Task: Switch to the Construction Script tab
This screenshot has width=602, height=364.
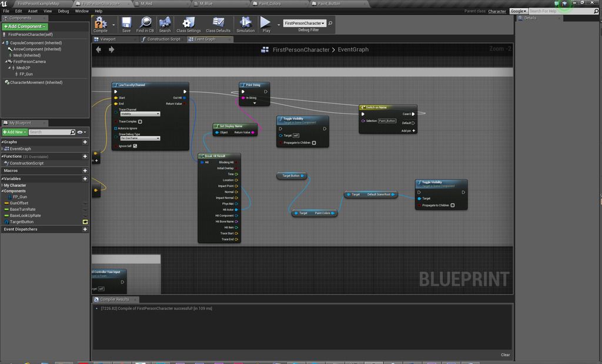Action: click(x=163, y=39)
